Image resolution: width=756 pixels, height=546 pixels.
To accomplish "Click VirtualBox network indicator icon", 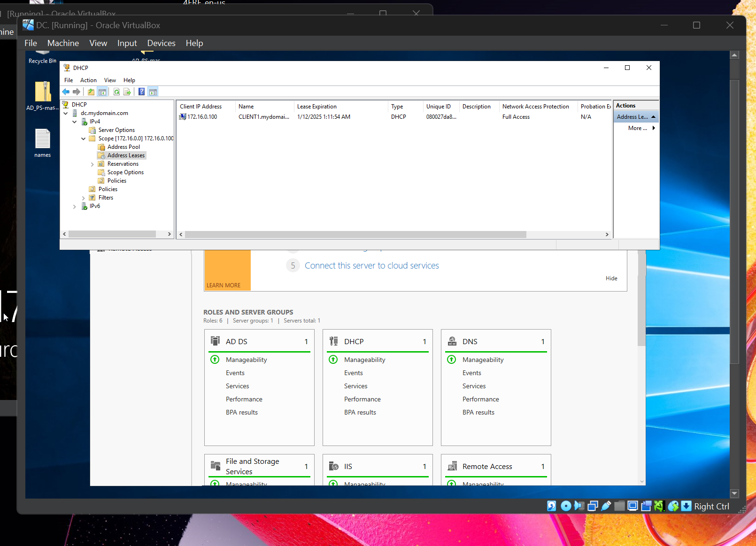I will coord(593,506).
